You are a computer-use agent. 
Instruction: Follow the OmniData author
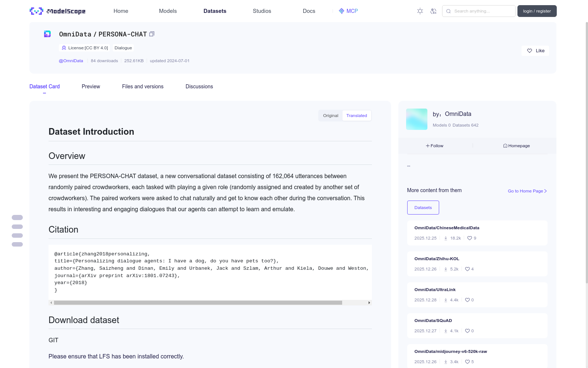435,146
